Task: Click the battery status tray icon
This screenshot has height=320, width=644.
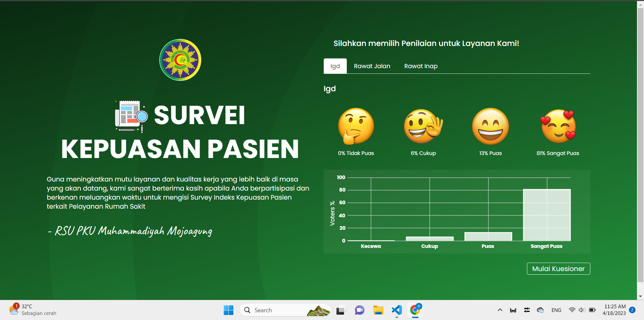Action: 592,310
